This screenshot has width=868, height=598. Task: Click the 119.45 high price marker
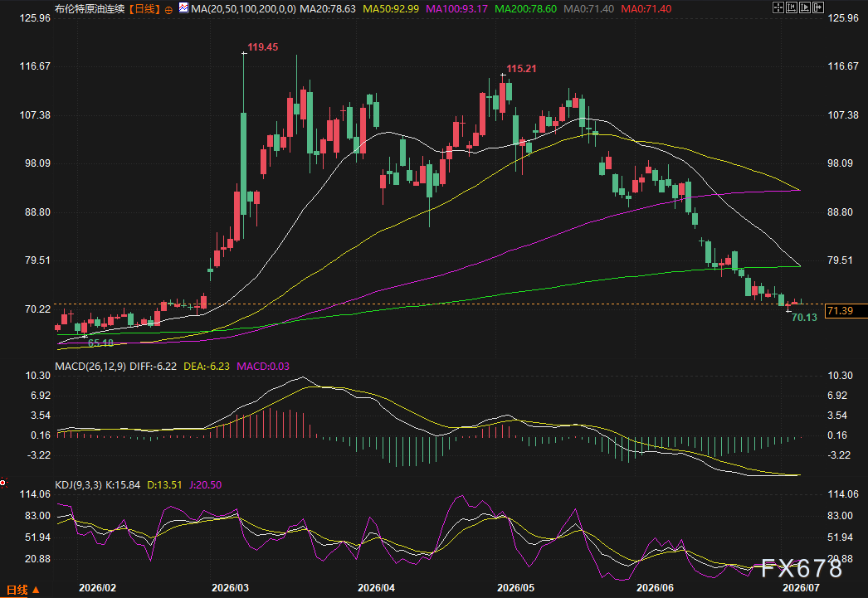(x=262, y=47)
